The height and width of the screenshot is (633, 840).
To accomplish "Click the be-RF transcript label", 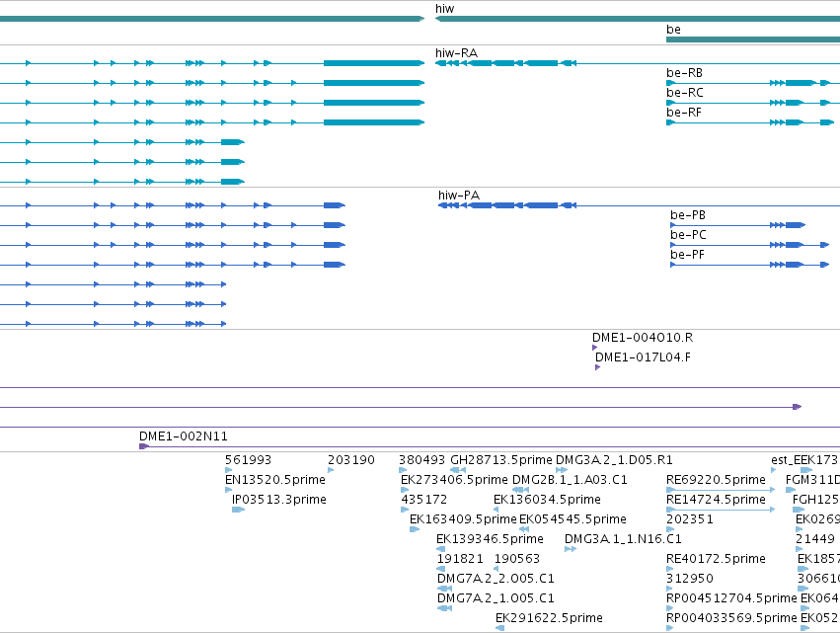I will 684,113.
